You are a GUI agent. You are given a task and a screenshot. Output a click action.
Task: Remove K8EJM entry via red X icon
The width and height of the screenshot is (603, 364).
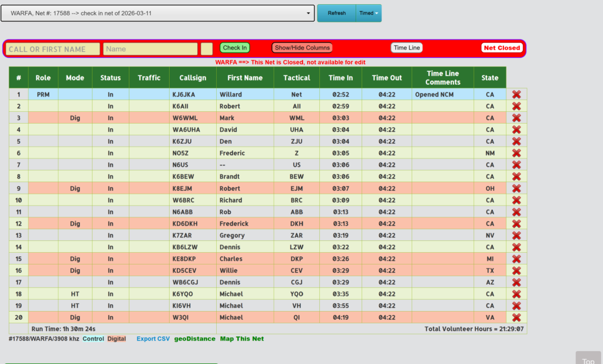click(x=516, y=188)
